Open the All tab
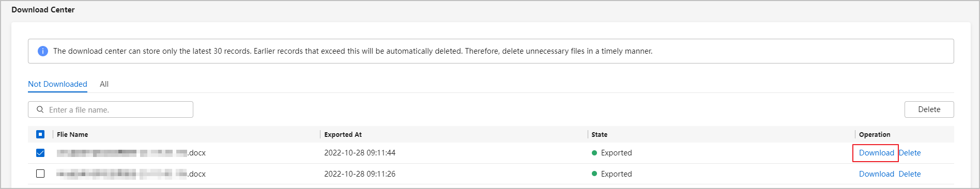 coord(104,84)
